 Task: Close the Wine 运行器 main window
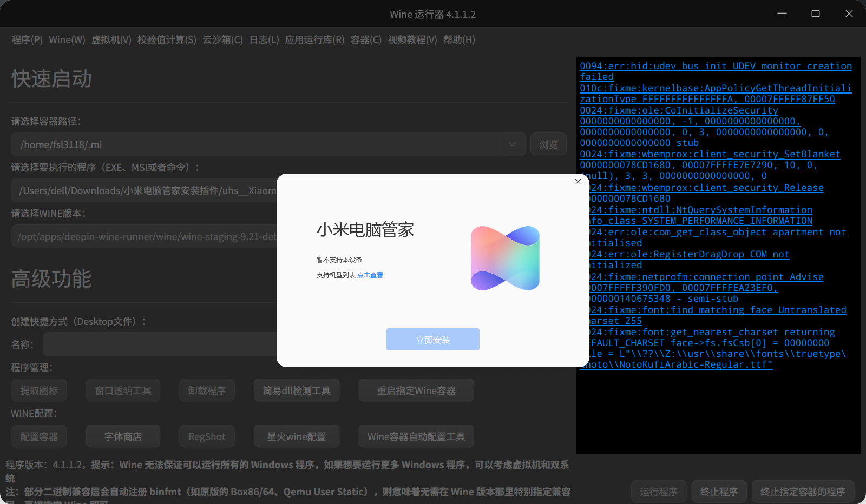[x=849, y=14]
